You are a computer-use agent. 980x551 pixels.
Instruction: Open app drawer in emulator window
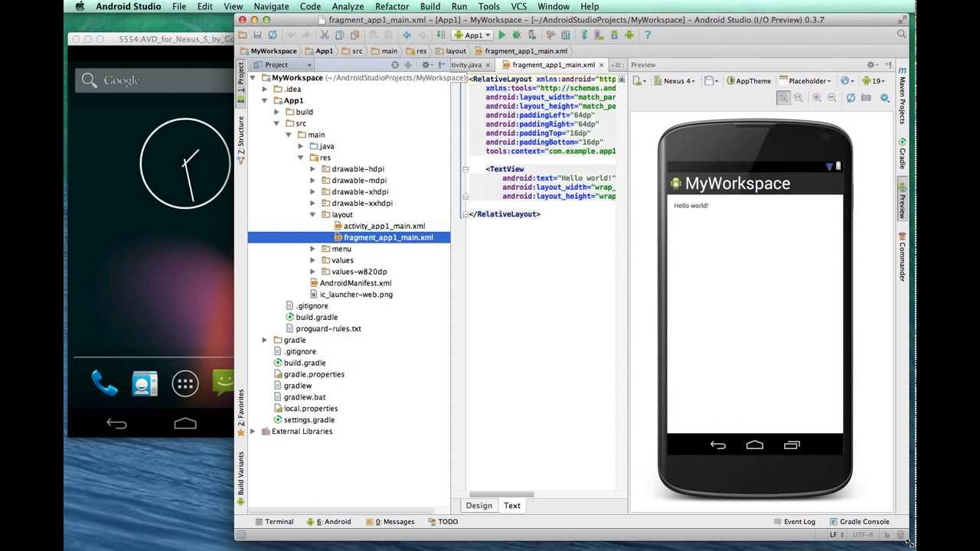click(x=185, y=384)
